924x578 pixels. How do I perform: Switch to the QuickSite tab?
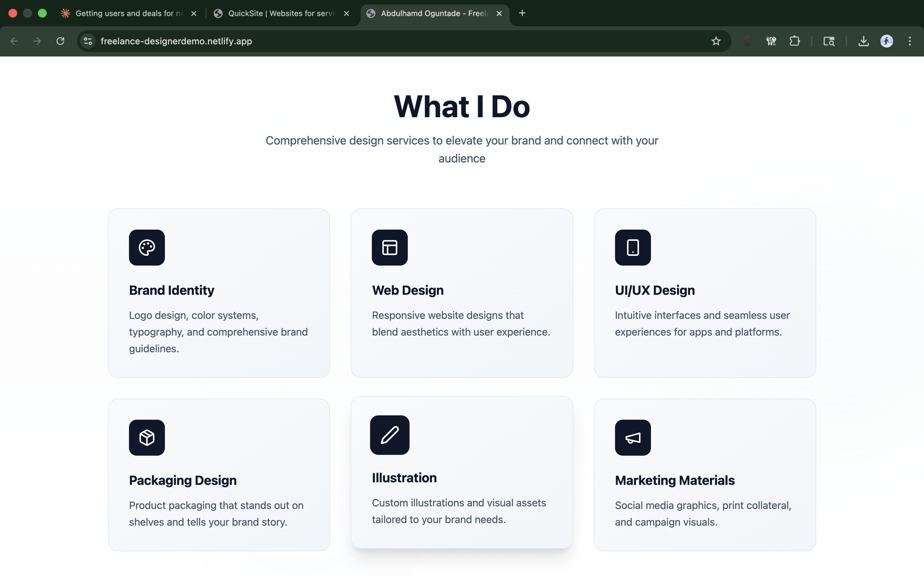tap(281, 13)
